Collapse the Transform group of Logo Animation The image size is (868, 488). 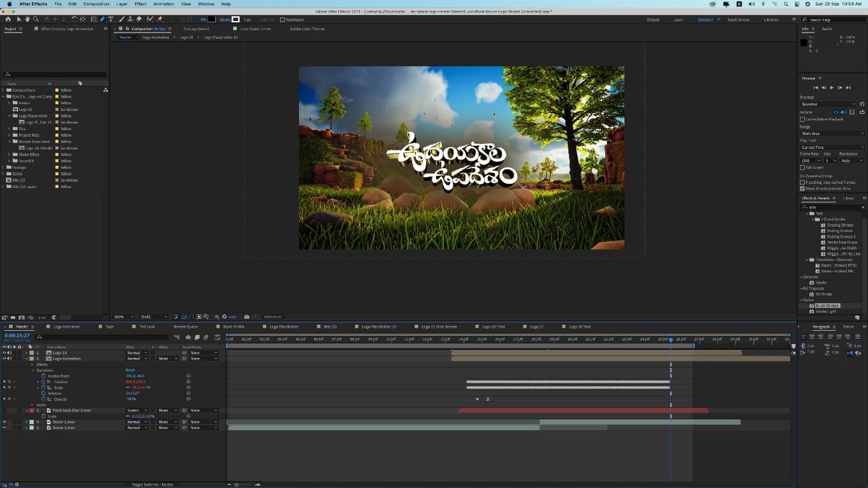(x=33, y=371)
